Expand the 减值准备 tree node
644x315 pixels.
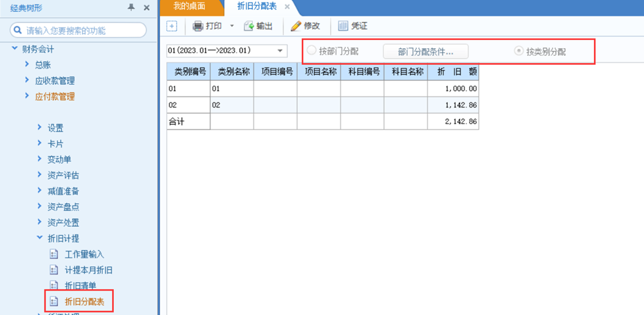(x=39, y=190)
